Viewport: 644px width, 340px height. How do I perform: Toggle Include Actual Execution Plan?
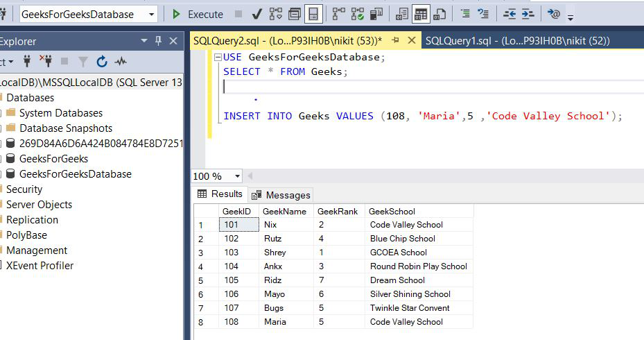pyautogui.click(x=338, y=14)
